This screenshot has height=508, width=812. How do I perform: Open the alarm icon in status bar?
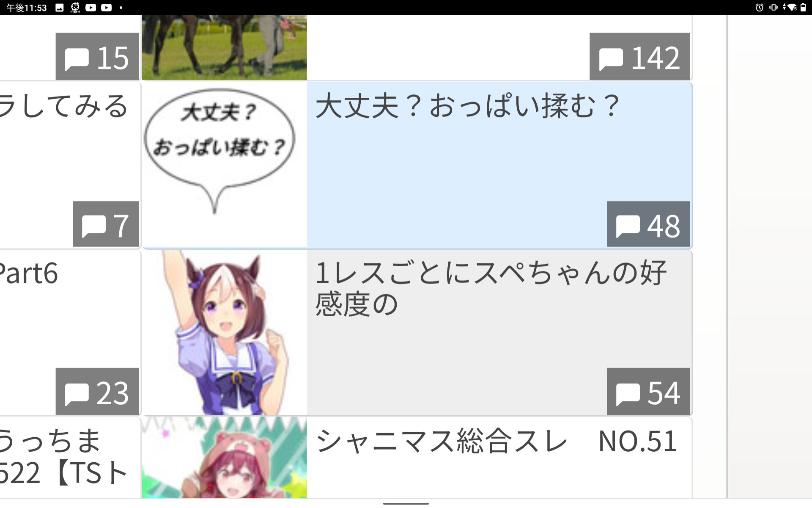click(760, 8)
